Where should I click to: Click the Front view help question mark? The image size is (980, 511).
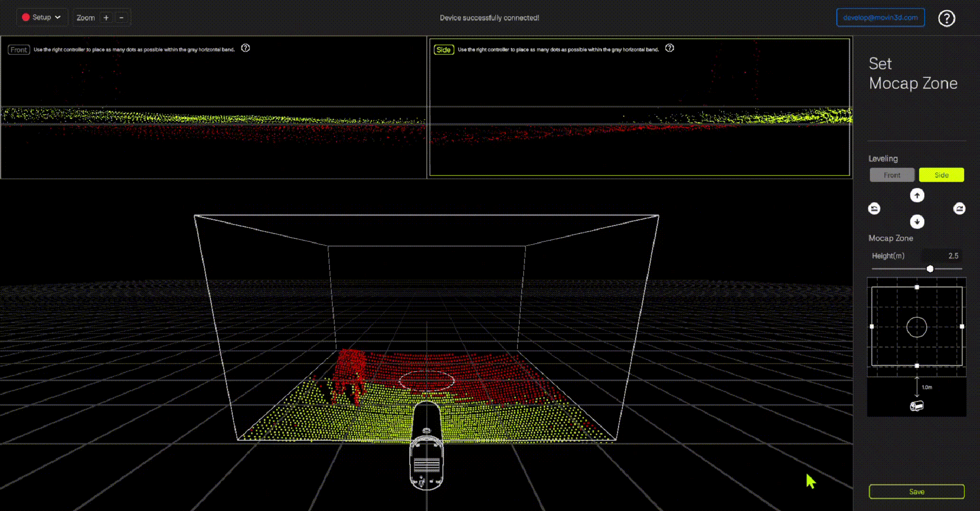coord(245,48)
